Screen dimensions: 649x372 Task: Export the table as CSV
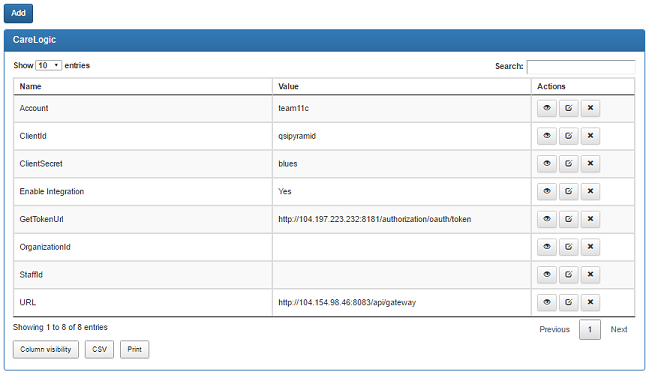coord(99,349)
